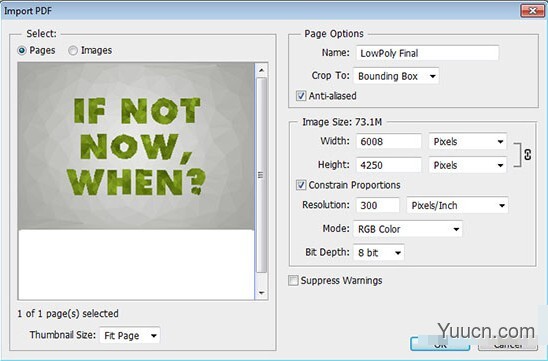Screen dimensions: 548x361
Task: Toggle the Constrain Proportions checkbox
Action: (x=301, y=185)
